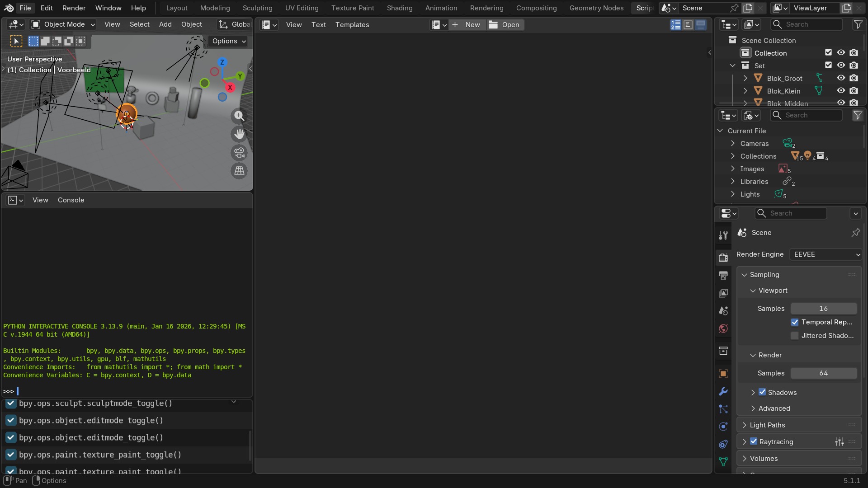
Task: Click the viewport Samples field showing 16
Action: [x=823, y=309]
